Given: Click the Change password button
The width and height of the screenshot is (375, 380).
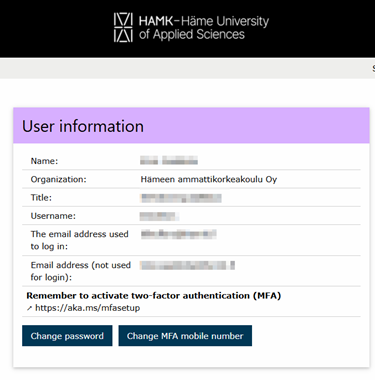Looking at the screenshot, I should point(67,336).
